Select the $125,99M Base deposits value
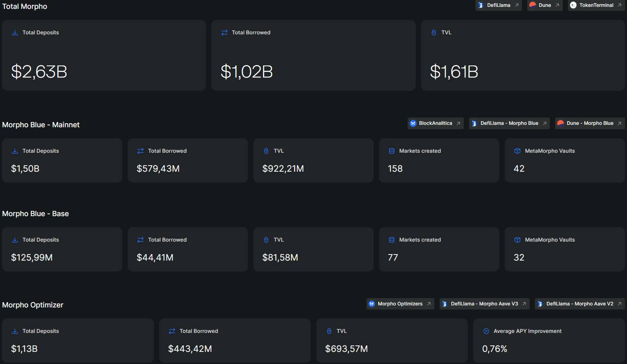 tap(32, 258)
